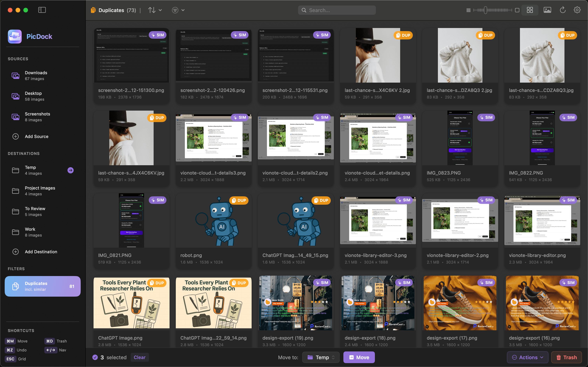Image resolution: width=588 pixels, height=367 pixels.
Task: Expand the sort order dropdown chevron
Action: [160, 10]
